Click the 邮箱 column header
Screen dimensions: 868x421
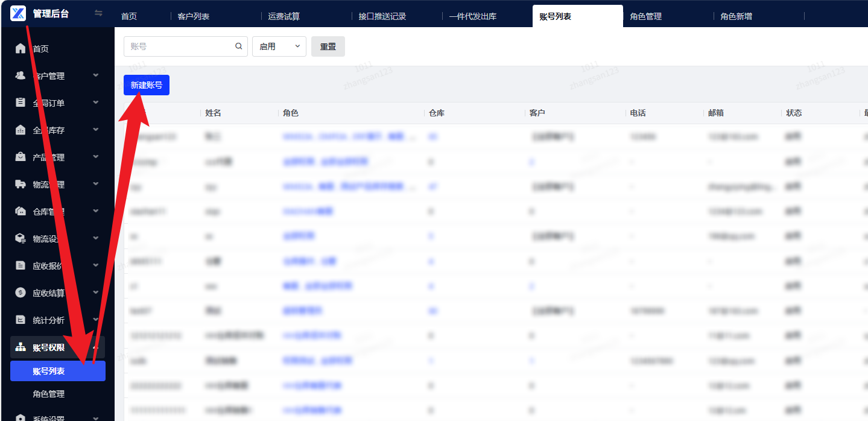click(x=716, y=113)
